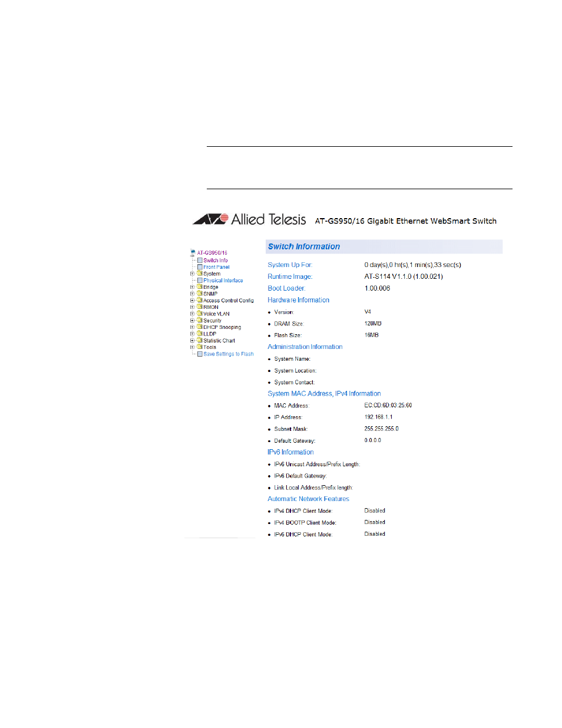
Task: Click the MAC address value EC:CD:6D:03:25:60
Action: tap(388, 406)
